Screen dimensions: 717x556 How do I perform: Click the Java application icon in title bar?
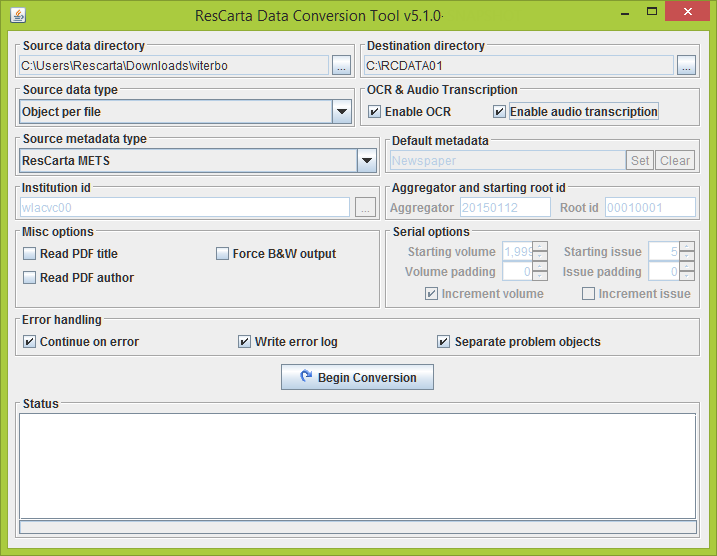coord(18,15)
